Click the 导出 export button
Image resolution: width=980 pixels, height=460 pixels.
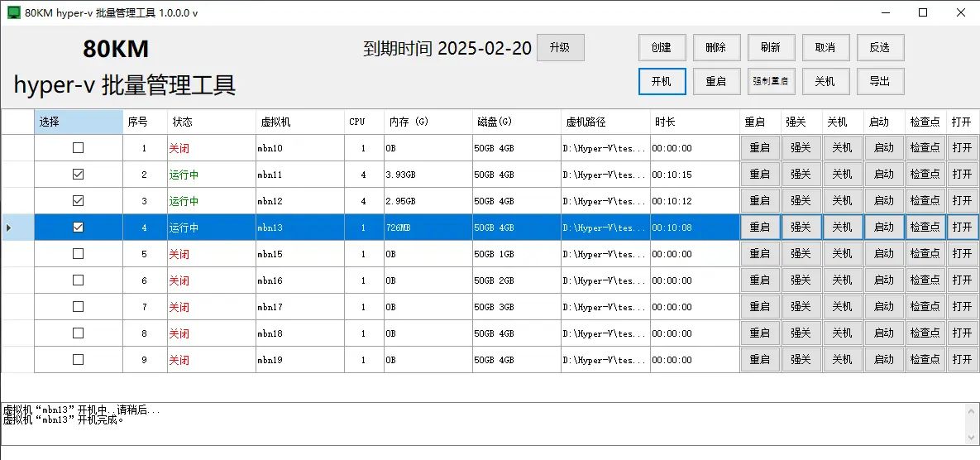(x=880, y=81)
